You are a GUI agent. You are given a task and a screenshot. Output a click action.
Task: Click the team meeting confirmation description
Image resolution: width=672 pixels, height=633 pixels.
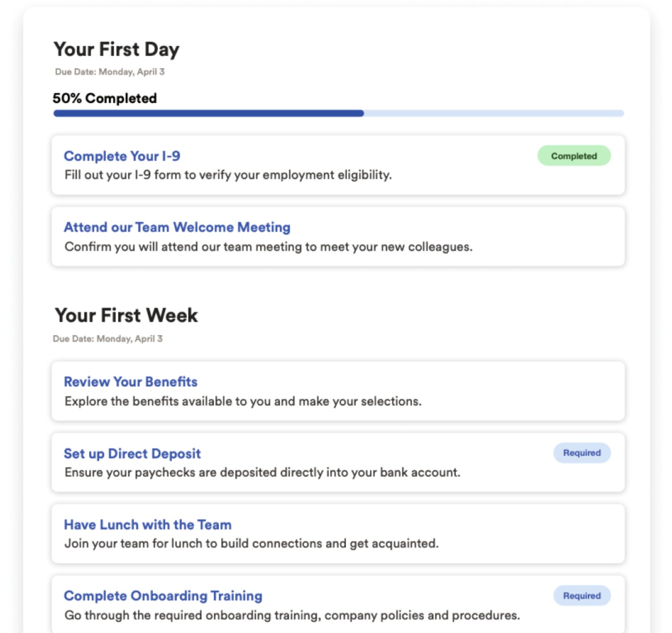click(268, 247)
